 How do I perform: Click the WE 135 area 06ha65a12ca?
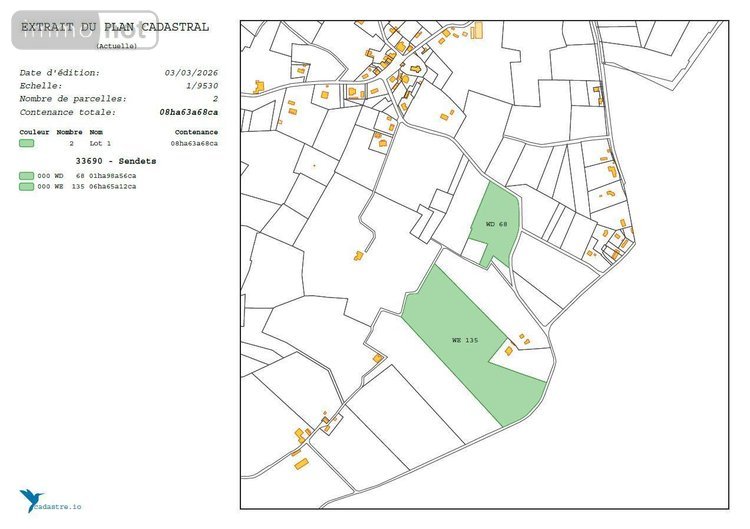(113, 186)
